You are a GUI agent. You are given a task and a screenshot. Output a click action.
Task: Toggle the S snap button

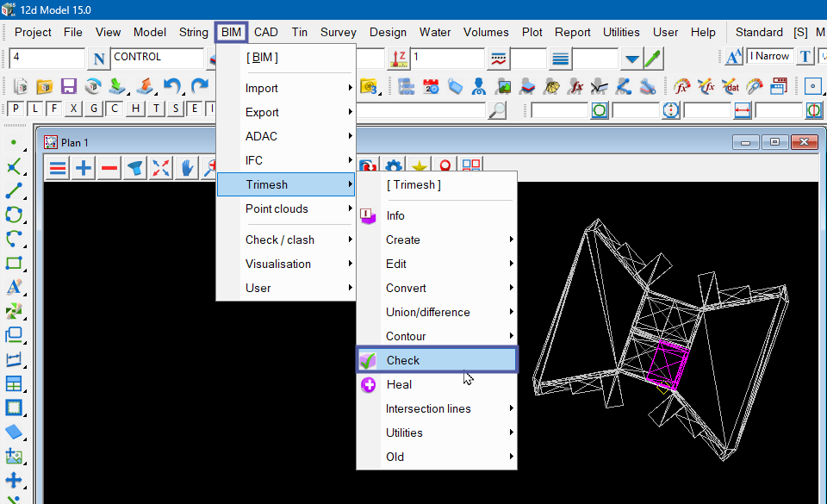[176, 109]
